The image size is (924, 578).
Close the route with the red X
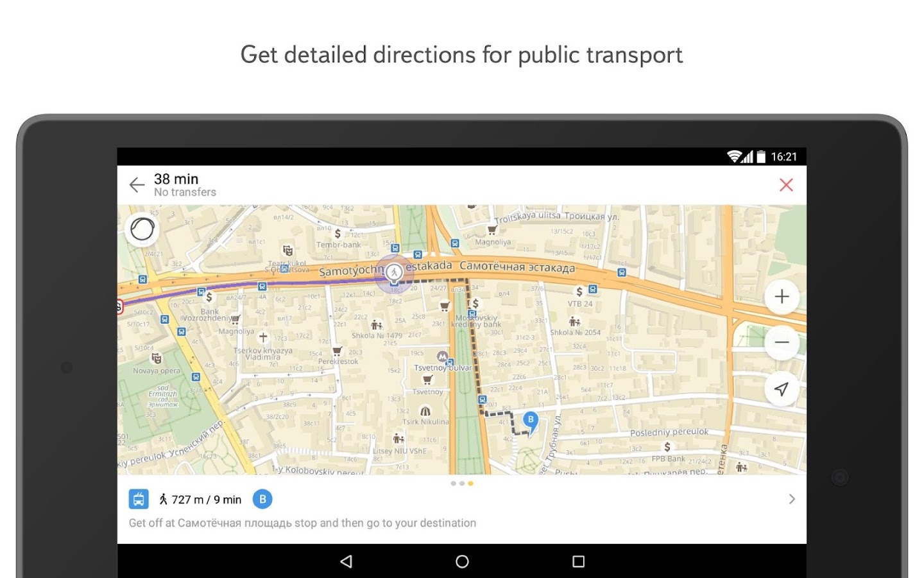[x=786, y=185]
